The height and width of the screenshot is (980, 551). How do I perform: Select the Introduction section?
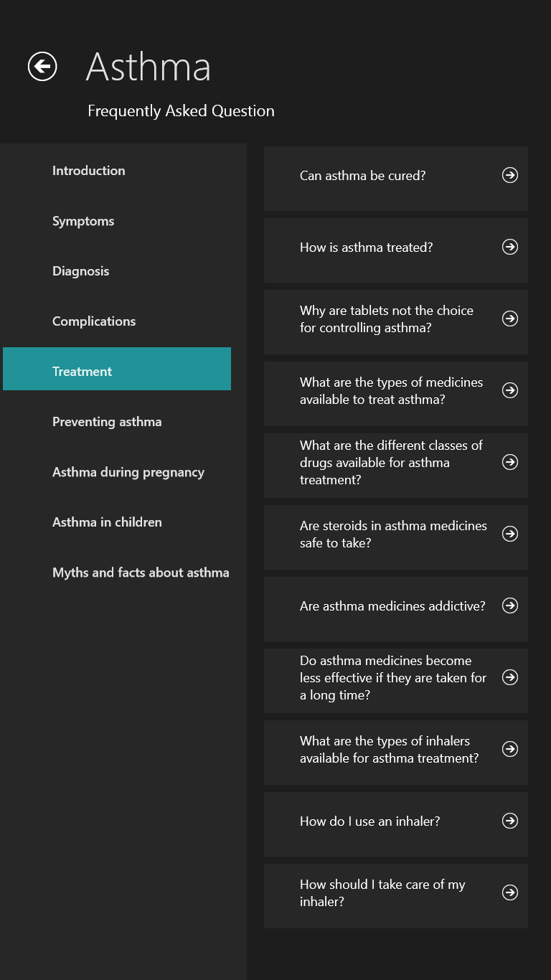pyautogui.click(x=89, y=171)
